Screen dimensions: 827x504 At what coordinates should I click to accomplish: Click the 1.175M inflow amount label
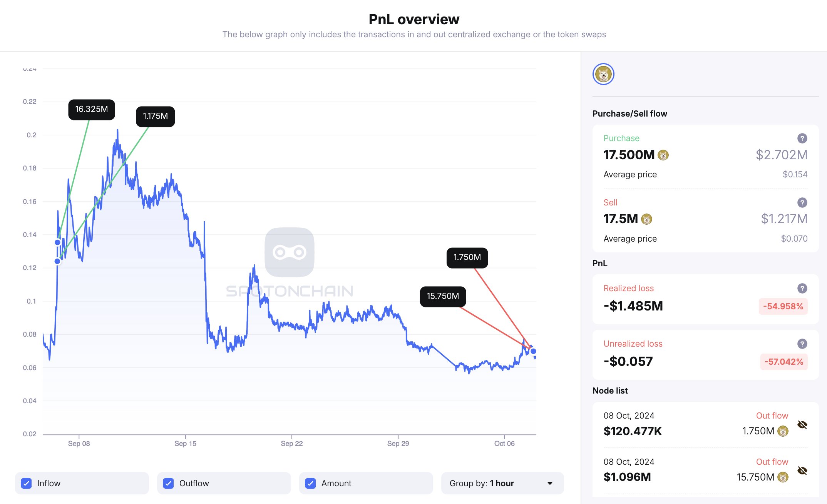click(155, 116)
